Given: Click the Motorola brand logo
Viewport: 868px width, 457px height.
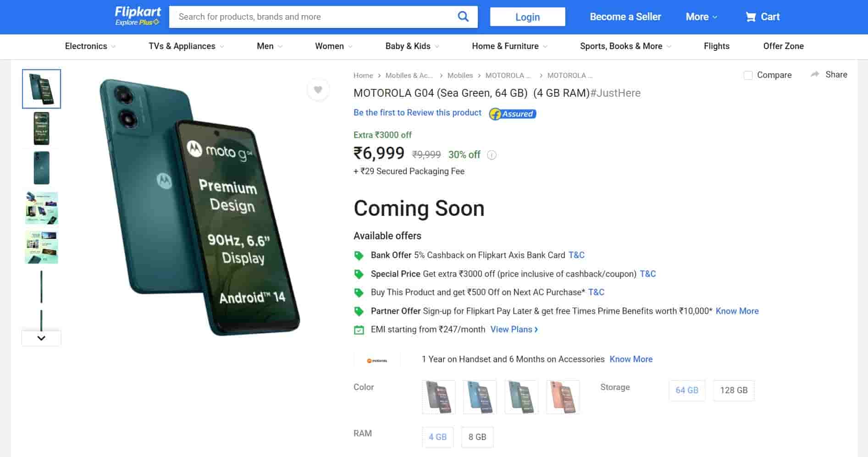Looking at the screenshot, I should 377,361.
